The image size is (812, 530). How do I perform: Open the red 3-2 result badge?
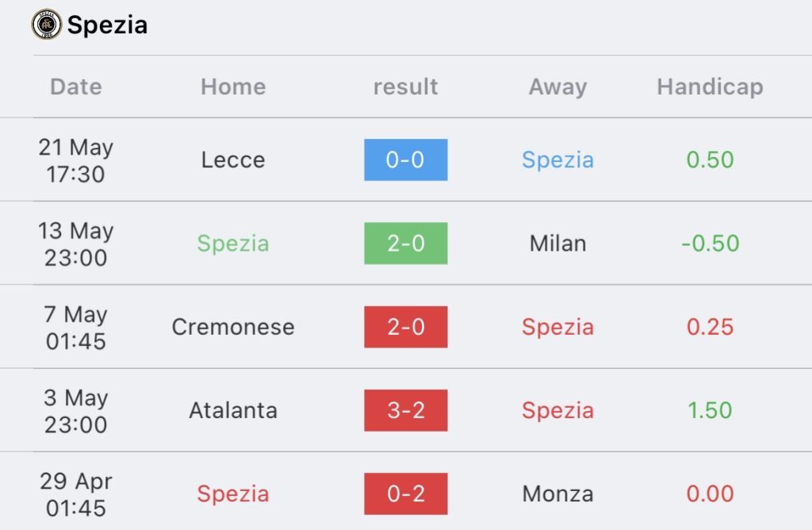(x=405, y=410)
